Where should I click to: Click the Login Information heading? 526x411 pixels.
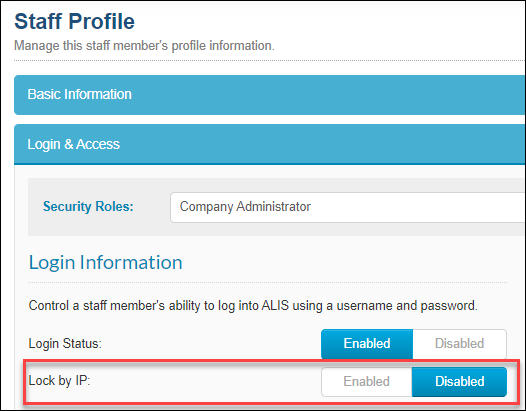point(106,262)
